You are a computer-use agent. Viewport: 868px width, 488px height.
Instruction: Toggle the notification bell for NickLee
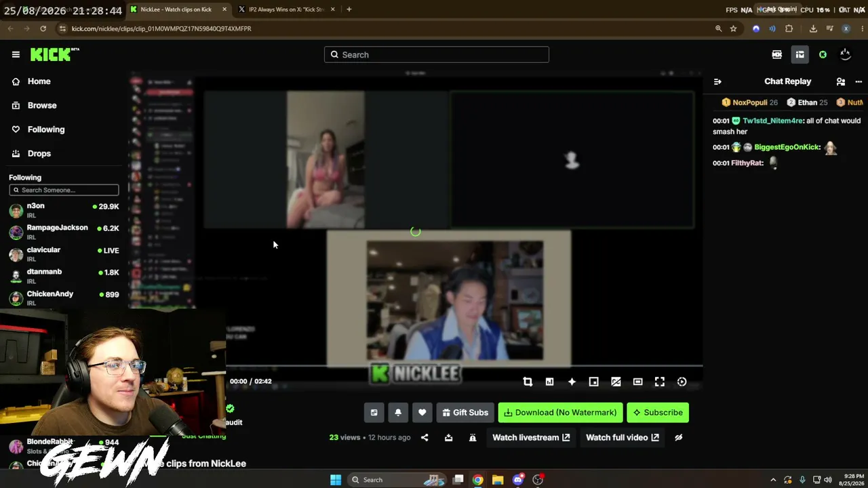tap(398, 412)
